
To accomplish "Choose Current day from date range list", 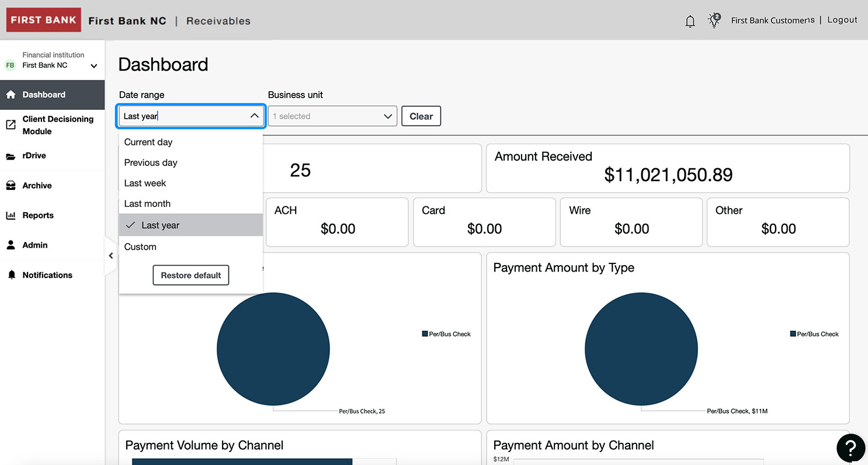I will (x=191, y=142).
